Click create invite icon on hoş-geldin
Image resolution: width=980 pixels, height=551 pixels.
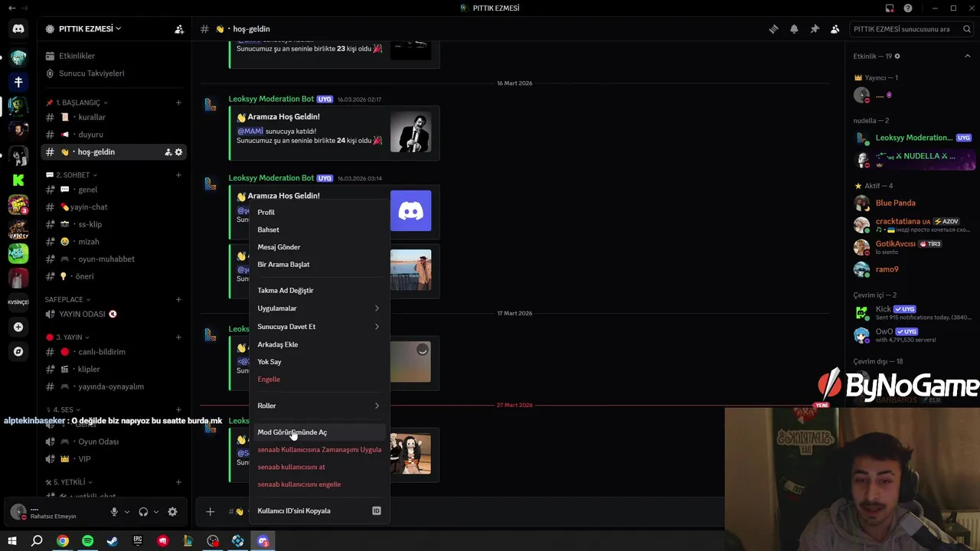tap(168, 152)
